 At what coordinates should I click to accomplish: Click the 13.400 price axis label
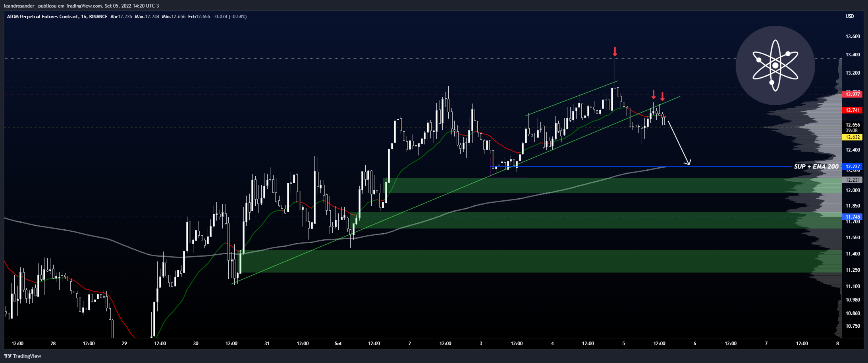(x=853, y=55)
